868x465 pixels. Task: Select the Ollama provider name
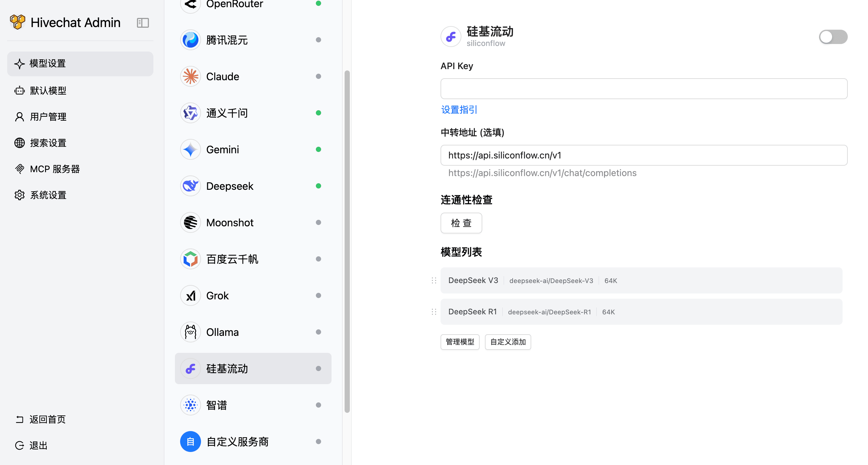coord(223,332)
